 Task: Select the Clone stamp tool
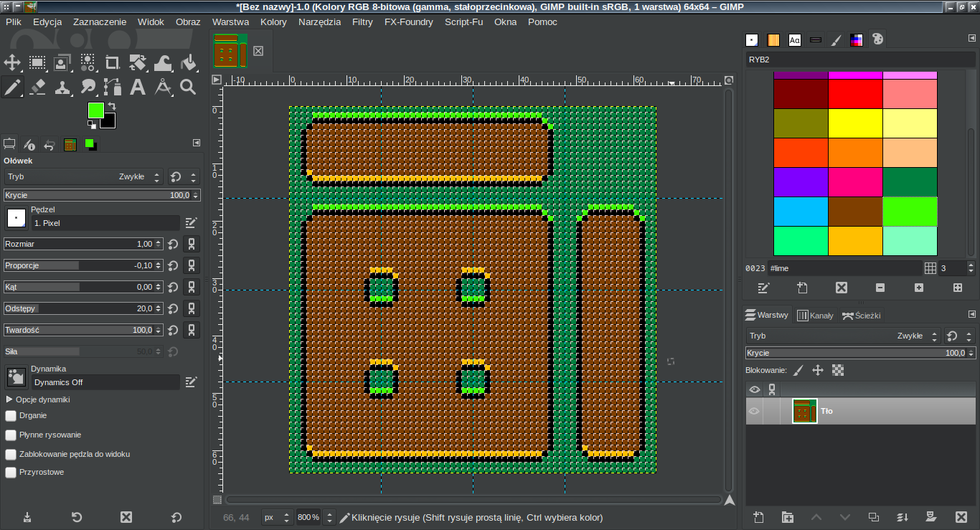click(x=62, y=87)
